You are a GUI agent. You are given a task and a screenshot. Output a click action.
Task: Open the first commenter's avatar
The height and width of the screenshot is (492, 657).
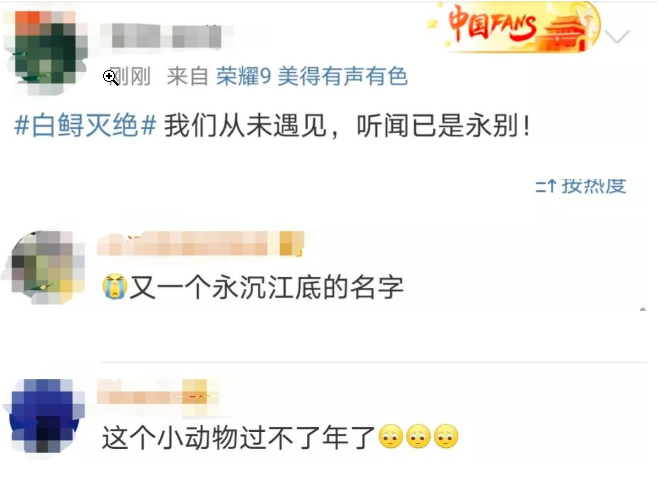[x=45, y=267]
